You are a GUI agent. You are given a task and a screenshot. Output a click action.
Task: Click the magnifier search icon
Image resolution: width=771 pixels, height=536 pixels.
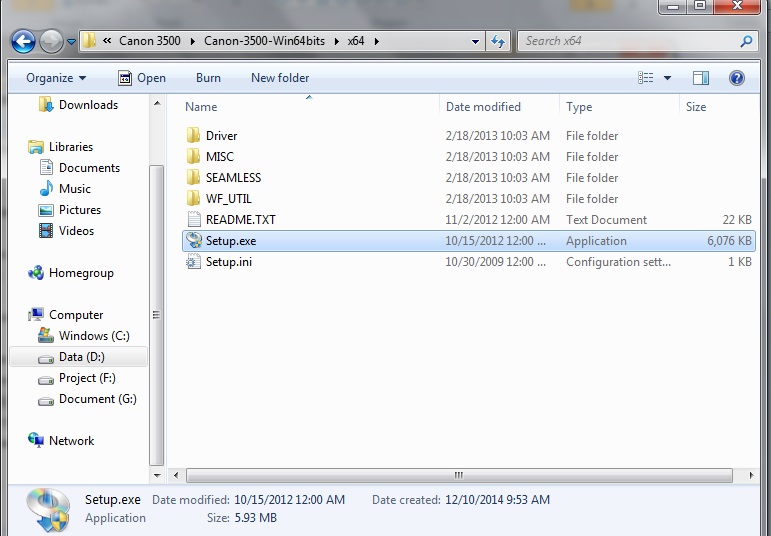(746, 41)
